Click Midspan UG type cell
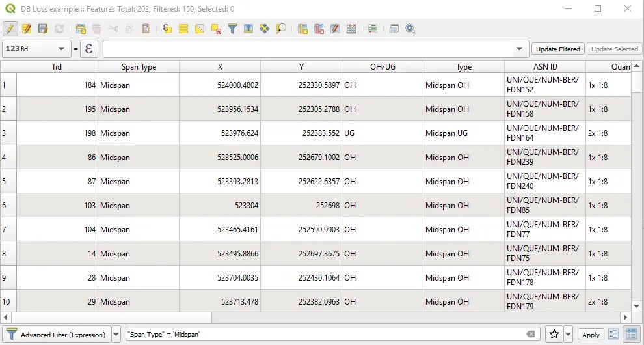The height and width of the screenshot is (345, 644). tap(464, 133)
